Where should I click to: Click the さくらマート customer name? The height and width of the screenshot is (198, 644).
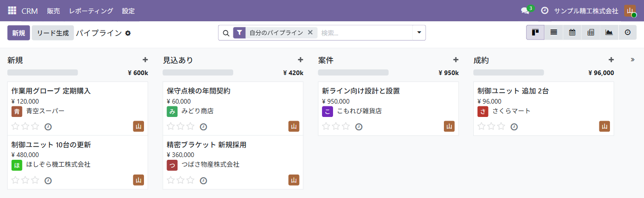tap(512, 111)
